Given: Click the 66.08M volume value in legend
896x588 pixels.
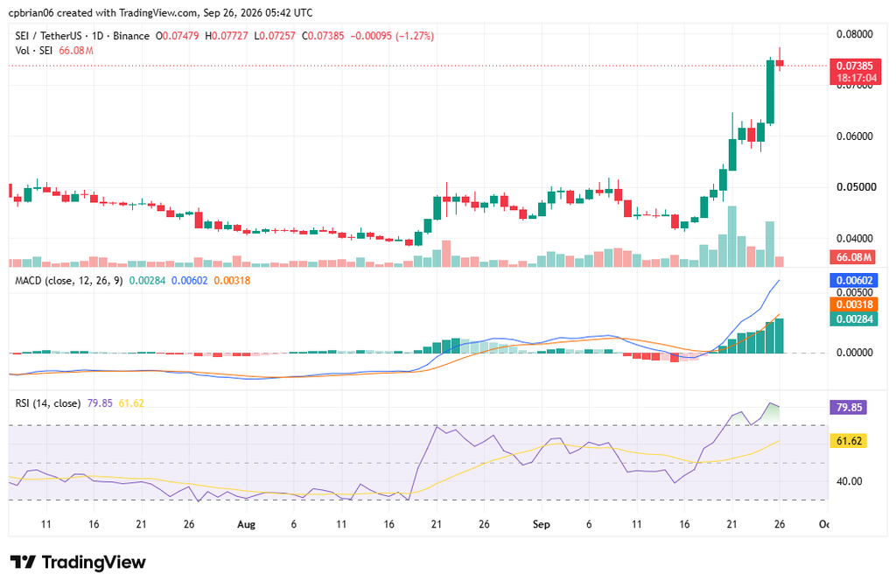Looking at the screenshot, I should coord(76,51).
